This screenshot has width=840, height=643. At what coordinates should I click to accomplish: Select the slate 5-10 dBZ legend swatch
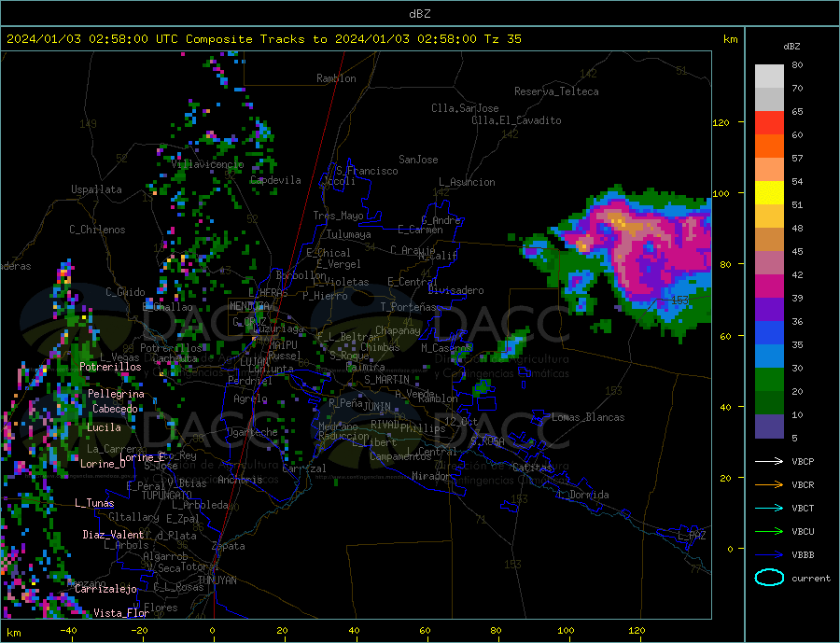(x=769, y=426)
